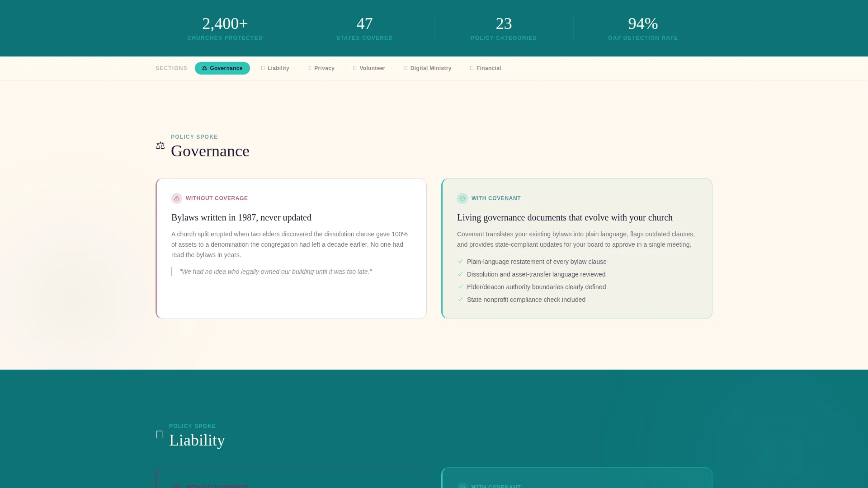This screenshot has height=488, width=868.
Task: Click the check badge next to With Covenant
Action: 462,198
